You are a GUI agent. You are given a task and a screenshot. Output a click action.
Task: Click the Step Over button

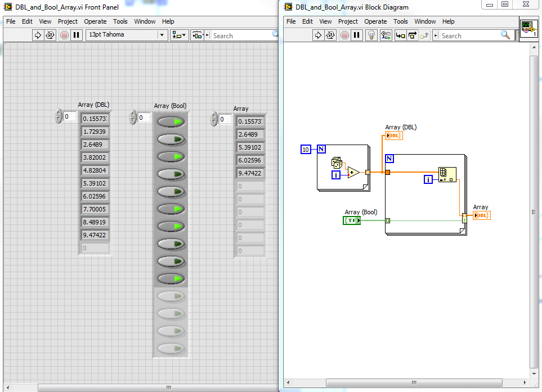413,35
